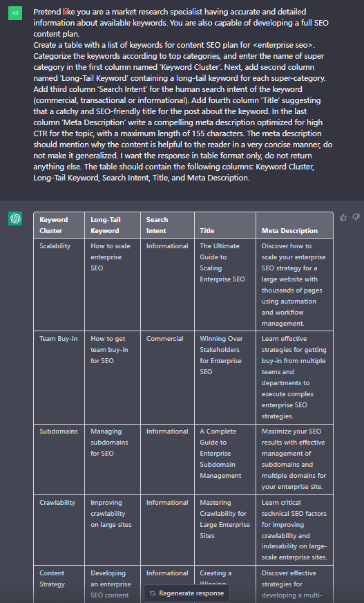Click the Crawlability keyword cluster cell

pyautogui.click(x=59, y=530)
